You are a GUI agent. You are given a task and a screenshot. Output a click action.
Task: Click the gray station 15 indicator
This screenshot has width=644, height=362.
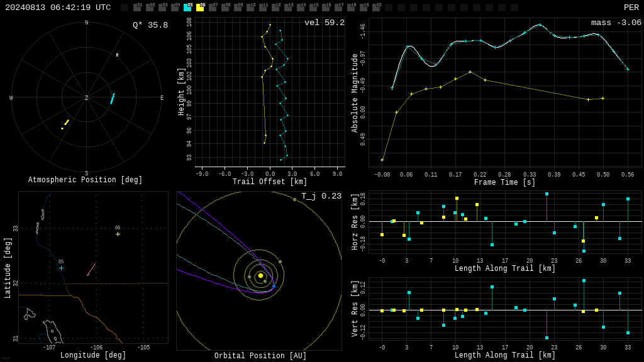click(313, 8)
